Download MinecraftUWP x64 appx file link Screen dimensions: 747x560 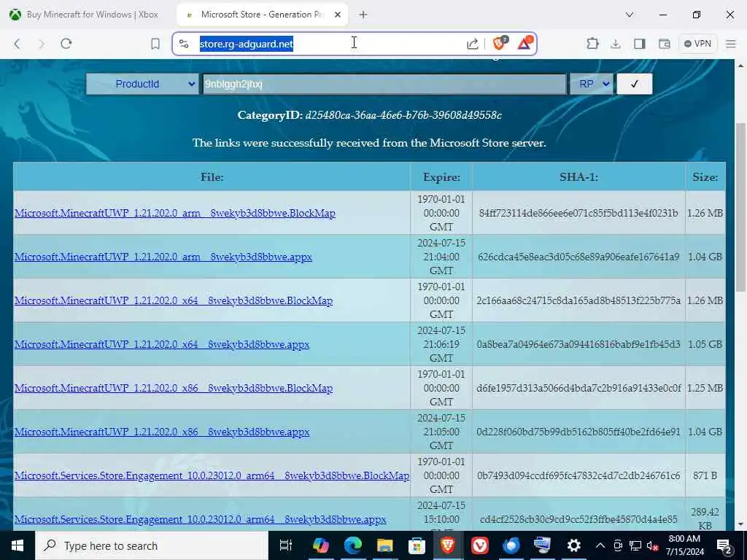pos(162,344)
